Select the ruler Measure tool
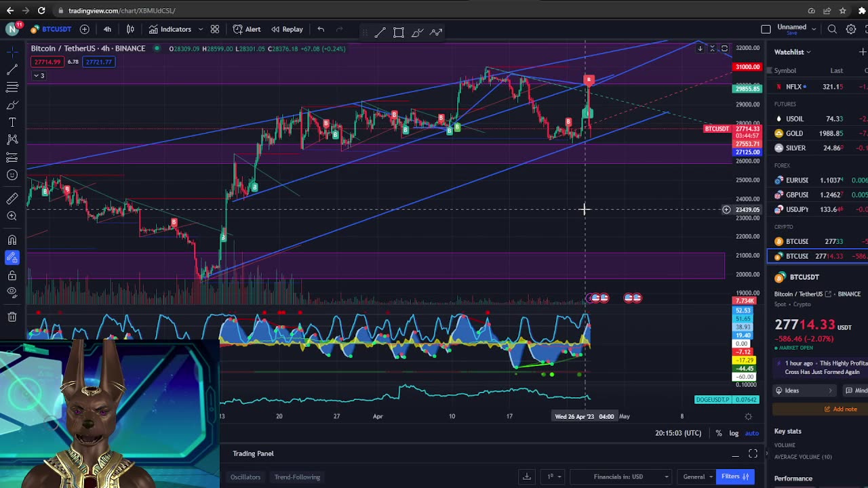 12,198
